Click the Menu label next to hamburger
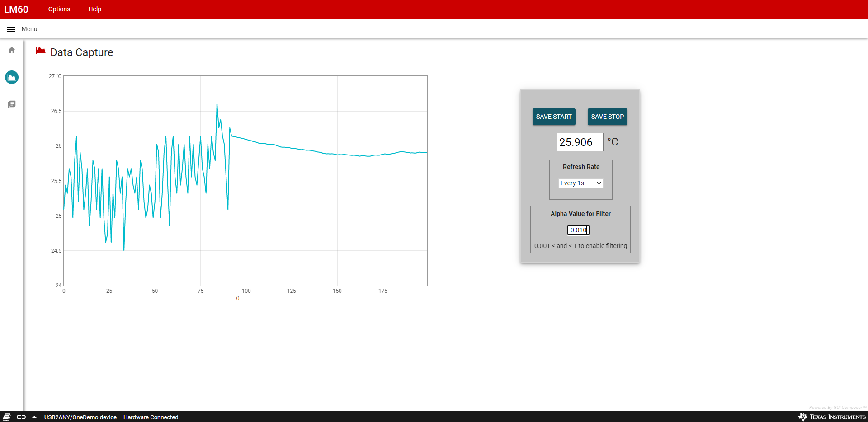This screenshot has width=868, height=422. pos(29,29)
